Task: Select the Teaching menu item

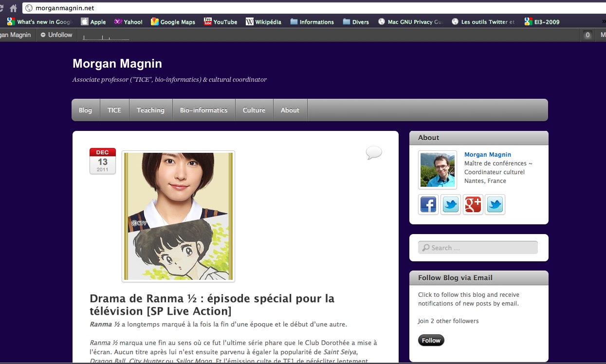Action: coord(150,110)
